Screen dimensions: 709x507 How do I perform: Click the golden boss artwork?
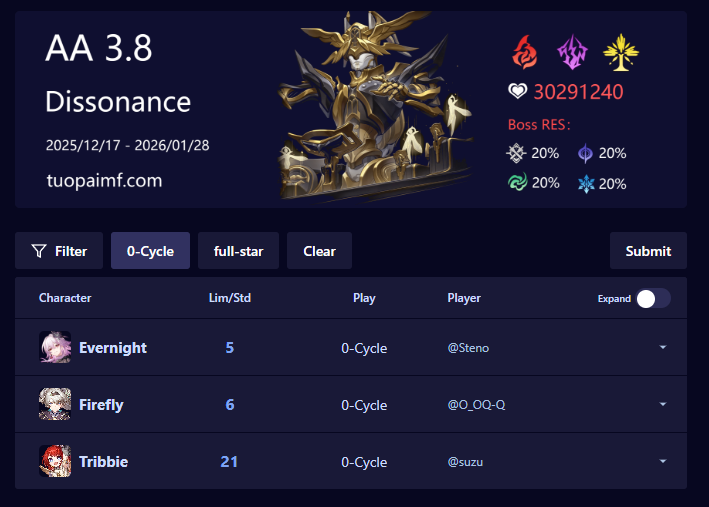coord(375,106)
